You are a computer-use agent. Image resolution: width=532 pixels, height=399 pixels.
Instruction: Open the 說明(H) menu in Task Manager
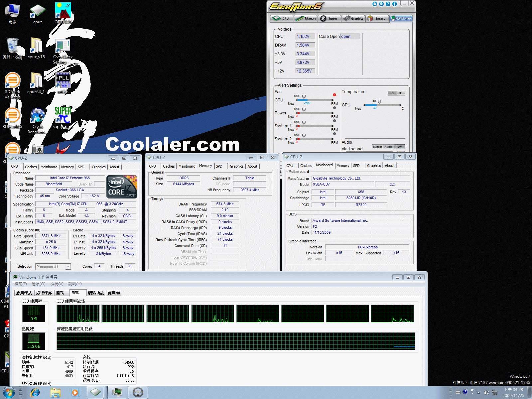pos(75,284)
